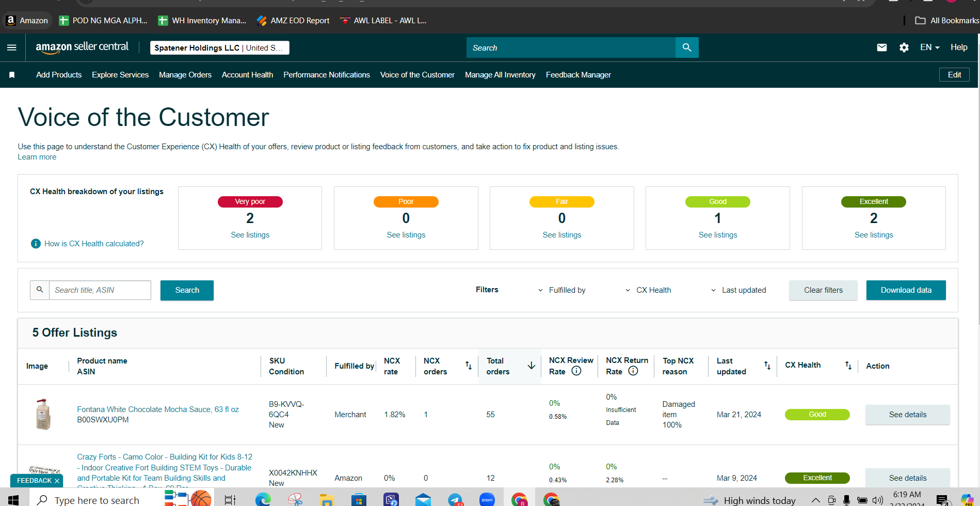Open Add Products menu item
Viewport: 980px width, 506px height.
click(x=59, y=75)
